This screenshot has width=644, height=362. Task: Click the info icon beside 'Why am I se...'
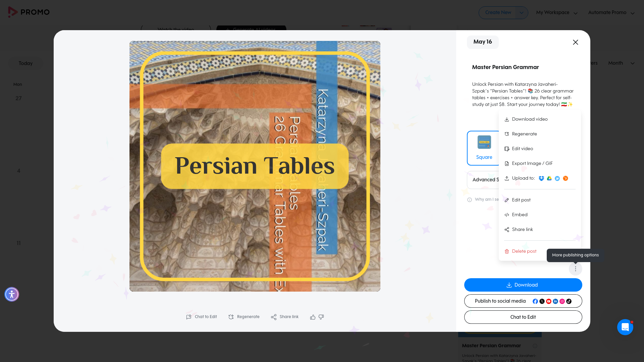pyautogui.click(x=470, y=200)
